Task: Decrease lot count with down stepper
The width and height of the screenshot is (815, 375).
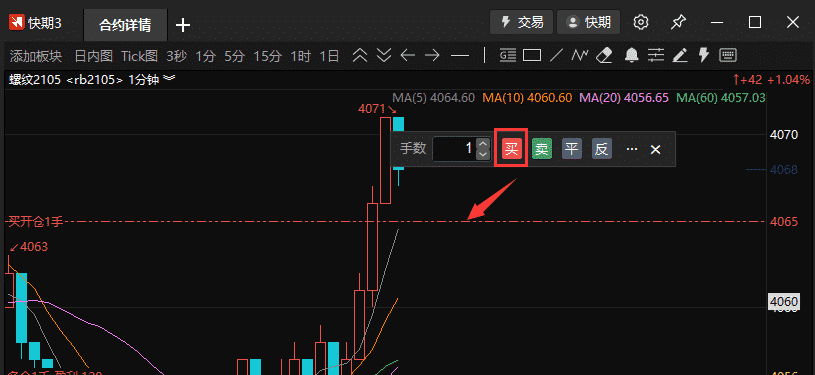Action: [x=483, y=154]
